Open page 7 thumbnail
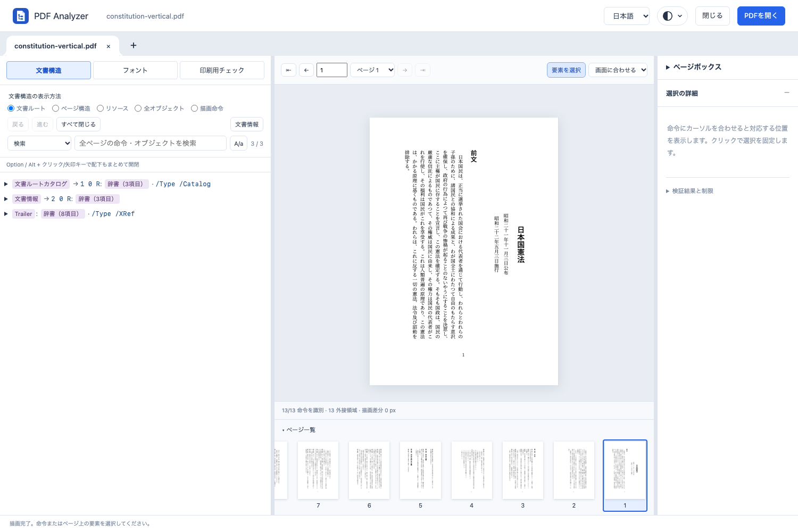This screenshot has height=532, width=798. 318,470
